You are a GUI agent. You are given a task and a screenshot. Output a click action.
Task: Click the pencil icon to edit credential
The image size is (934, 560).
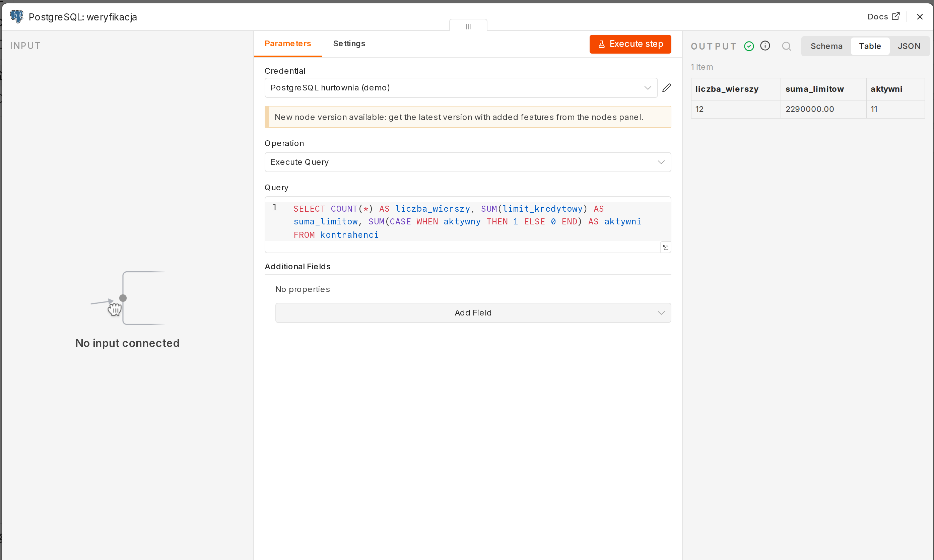click(x=666, y=87)
